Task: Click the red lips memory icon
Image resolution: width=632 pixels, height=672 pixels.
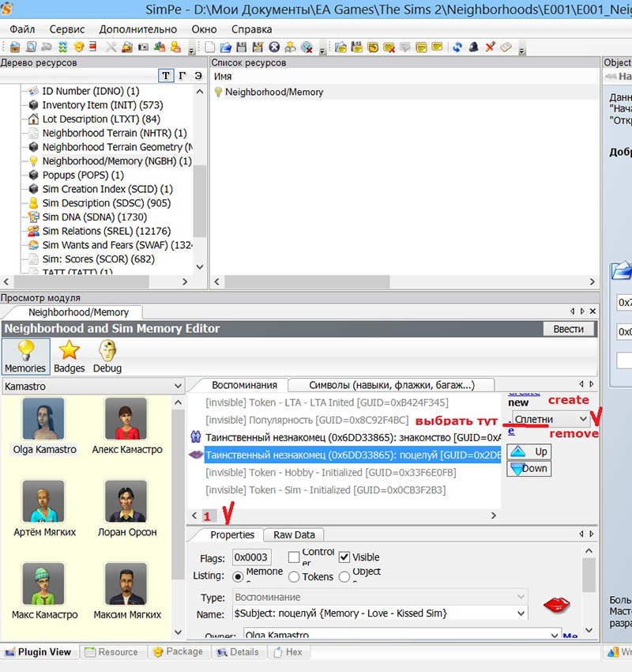Action: [x=556, y=606]
